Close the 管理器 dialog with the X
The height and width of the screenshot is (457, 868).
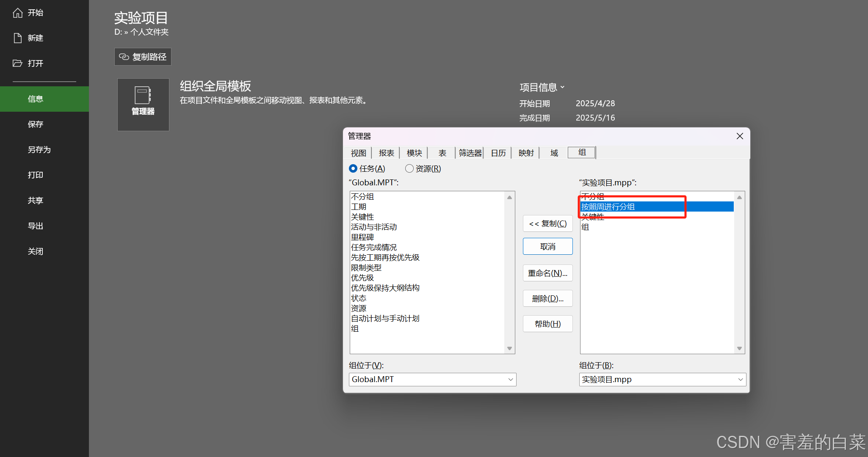(x=740, y=136)
